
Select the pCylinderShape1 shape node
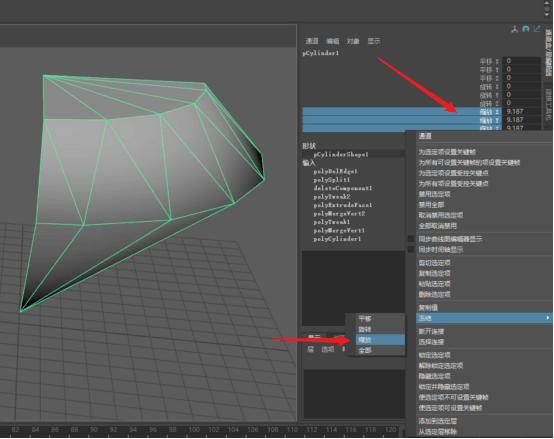coord(341,154)
